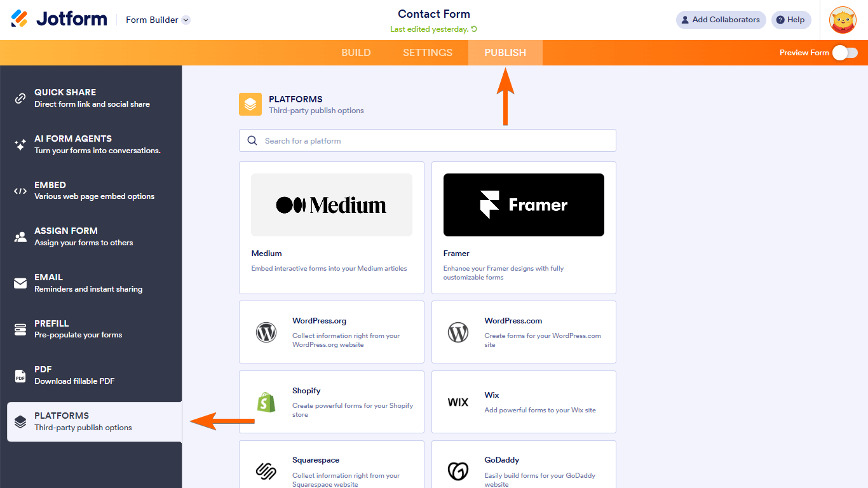Select the Framer platform thumbnail
This screenshot has width=868, height=488.
tap(524, 205)
